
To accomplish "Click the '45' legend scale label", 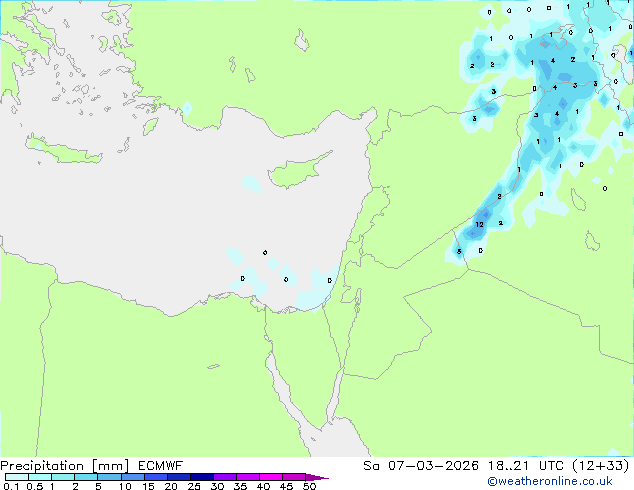I will point(286,486).
